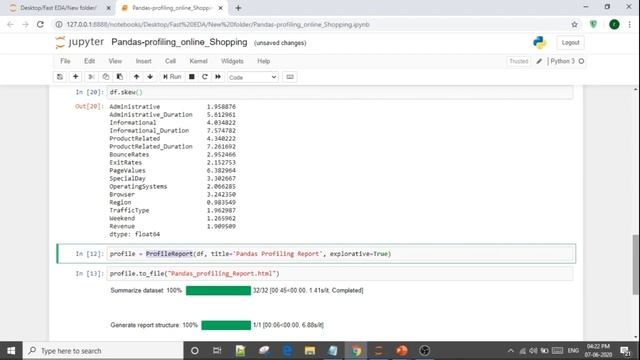Viewport: 640px width, 360px height.
Task: Click the kernel idle circle indicator
Action: point(581,61)
